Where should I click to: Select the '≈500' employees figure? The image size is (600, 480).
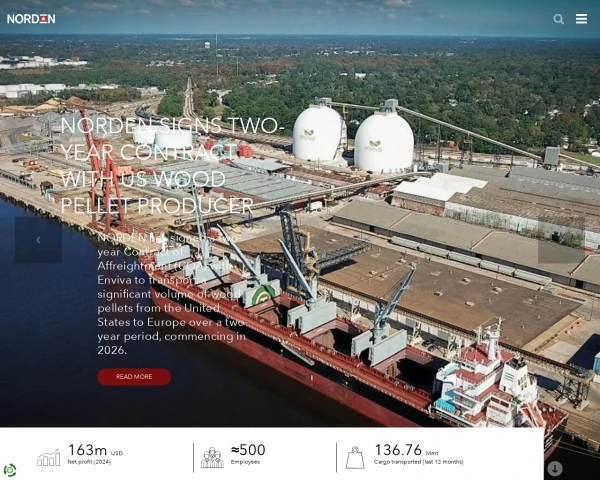[248, 450]
